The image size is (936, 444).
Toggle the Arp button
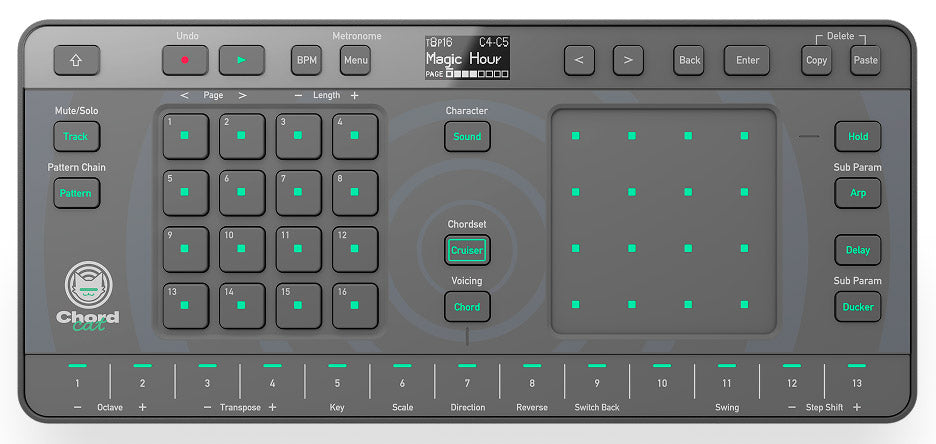(x=858, y=193)
